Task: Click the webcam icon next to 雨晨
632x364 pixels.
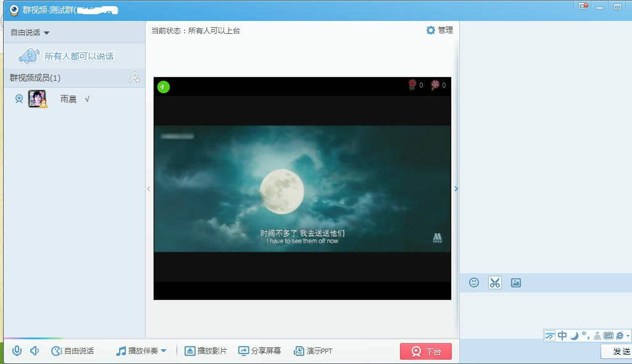Action: 19,99
